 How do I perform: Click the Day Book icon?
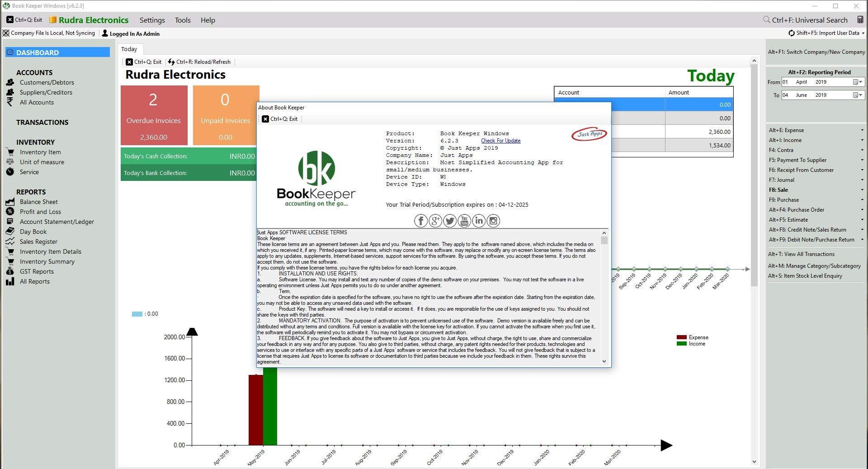coord(10,232)
